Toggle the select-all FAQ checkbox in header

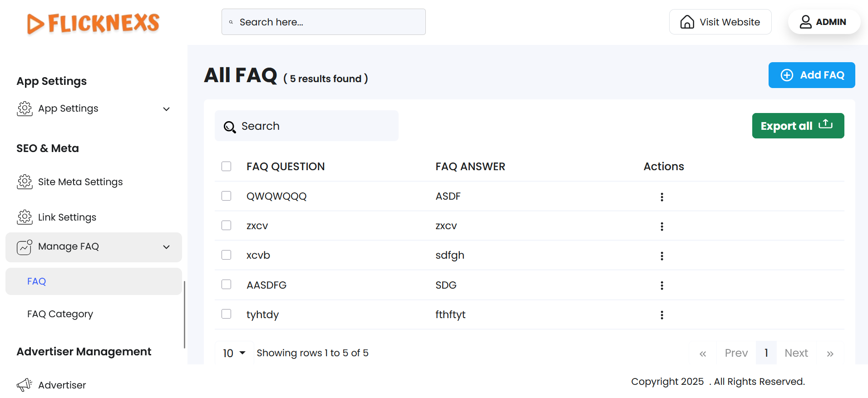pos(226,166)
